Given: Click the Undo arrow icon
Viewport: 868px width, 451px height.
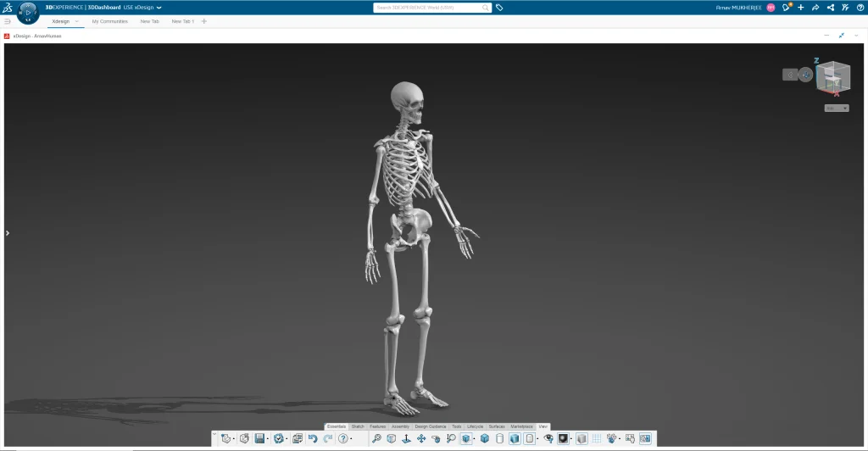Looking at the screenshot, I should 313,438.
